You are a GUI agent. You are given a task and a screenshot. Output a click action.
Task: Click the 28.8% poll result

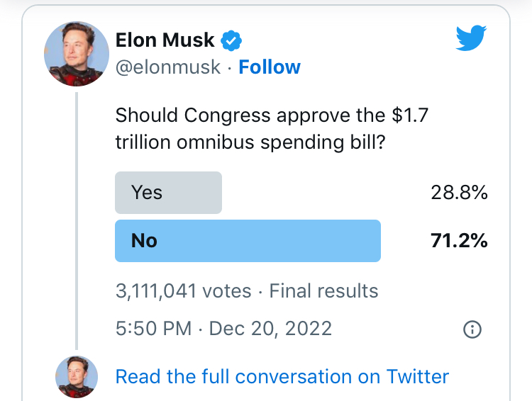459,193
